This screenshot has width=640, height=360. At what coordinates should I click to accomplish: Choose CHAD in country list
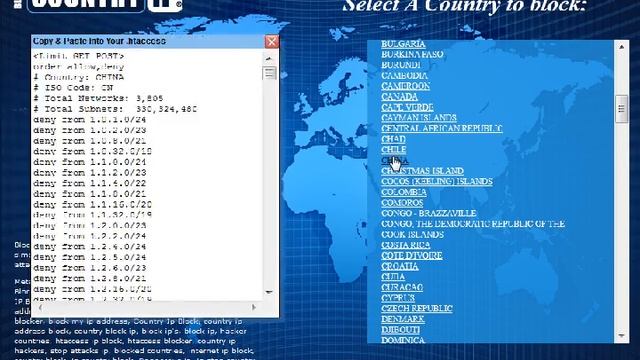coord(393,139)
